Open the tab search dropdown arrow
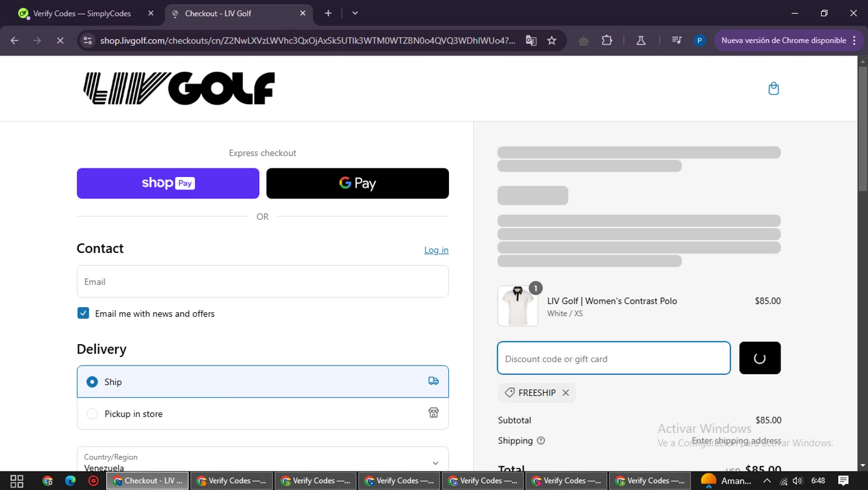 click(x=355, y=13)
